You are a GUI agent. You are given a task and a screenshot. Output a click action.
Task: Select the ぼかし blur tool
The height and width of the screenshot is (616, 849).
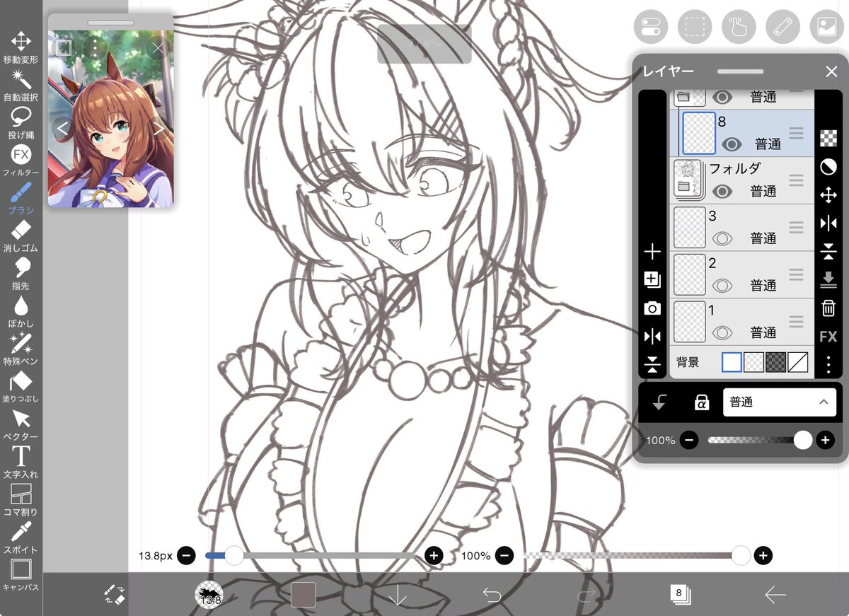pos(21,310)
